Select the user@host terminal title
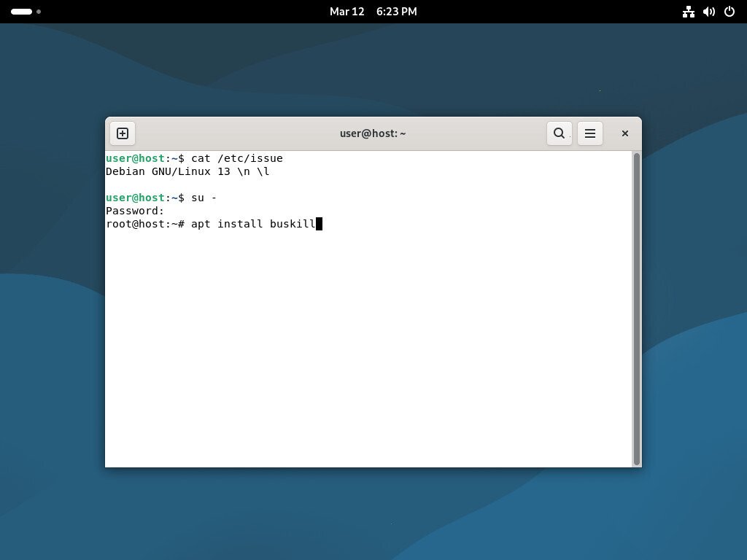 [x=373, y=133]
